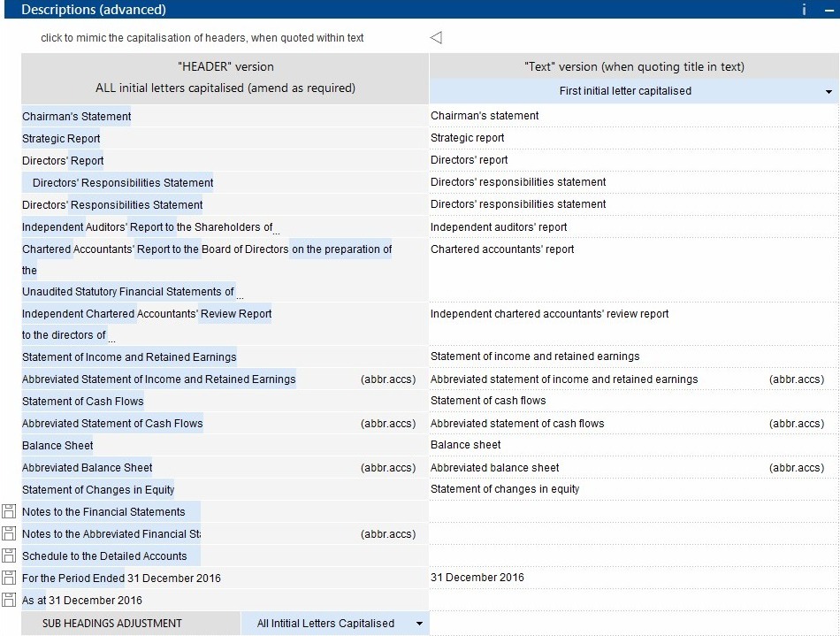The image size is (840, 636).
Task: Edit Notes to the Abbreviated Financial St header field
Action: coord(111,533)
